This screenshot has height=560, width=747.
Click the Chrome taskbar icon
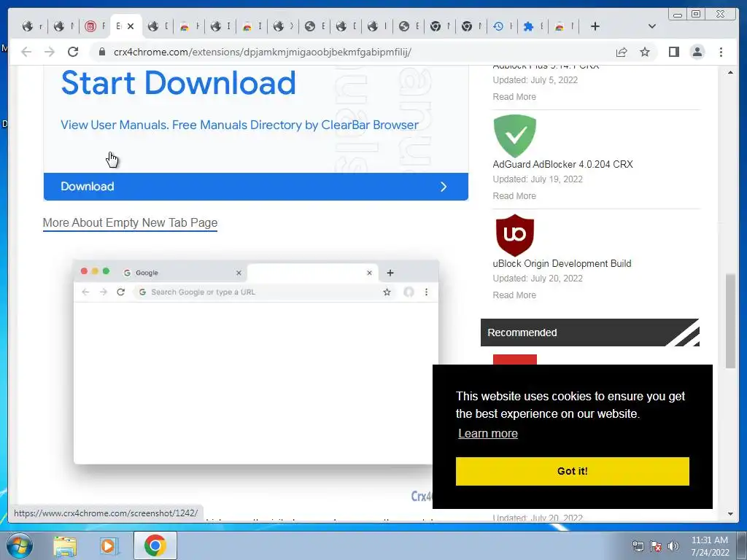point(155,545)
